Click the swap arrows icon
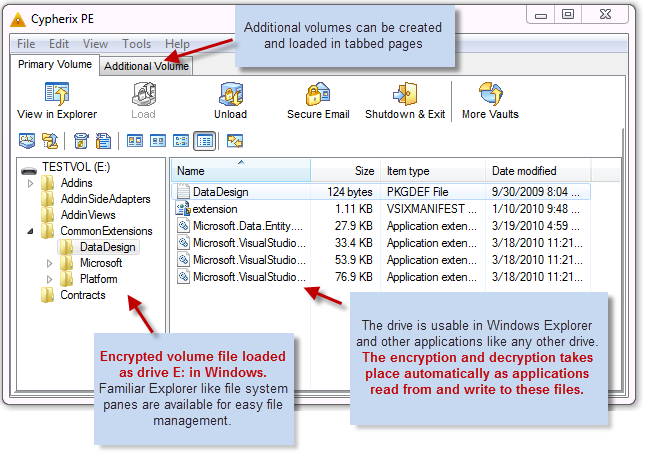This screenshot has height=456, width=652. click(x=235, y=141)
